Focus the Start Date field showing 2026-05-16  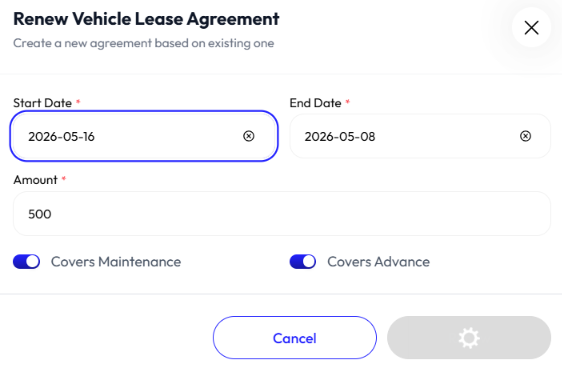click(144, 136)
